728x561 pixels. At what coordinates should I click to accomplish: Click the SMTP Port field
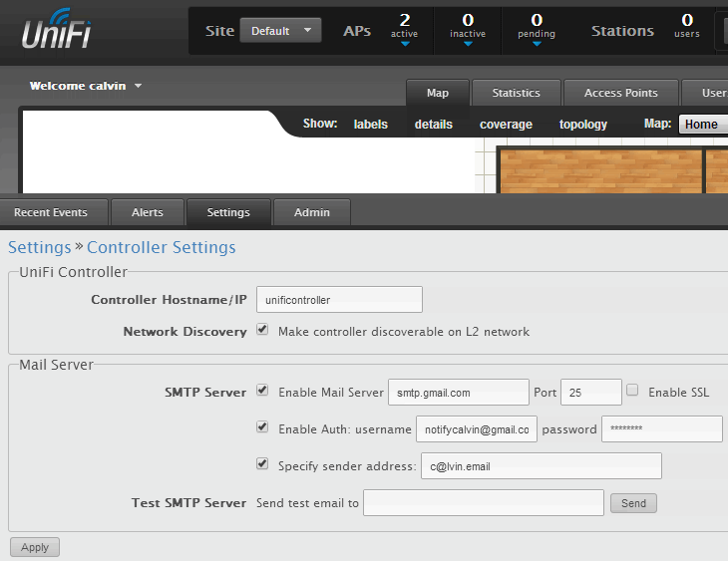click(591, 393)
